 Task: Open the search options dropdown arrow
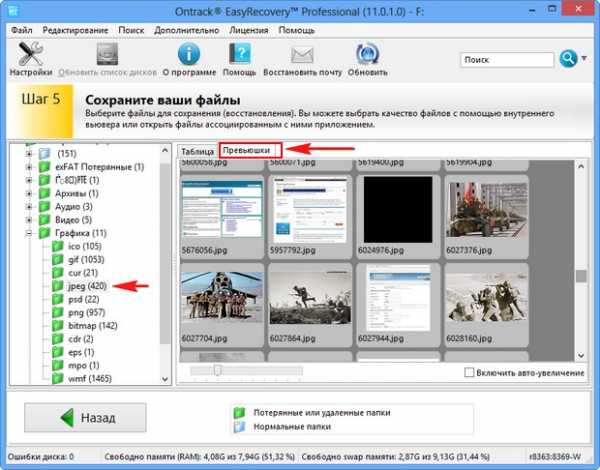coord(584,58)
